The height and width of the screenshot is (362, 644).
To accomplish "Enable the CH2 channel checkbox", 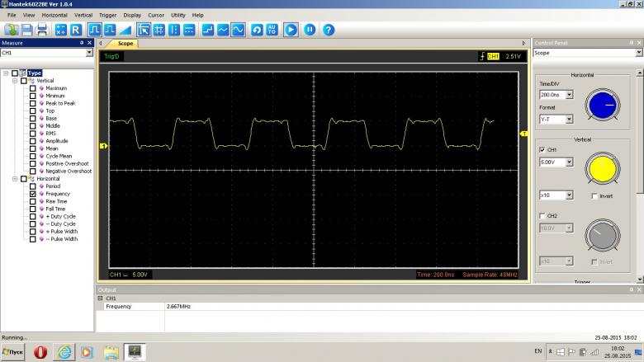I will pyautogui.click(x=542, y=215).
